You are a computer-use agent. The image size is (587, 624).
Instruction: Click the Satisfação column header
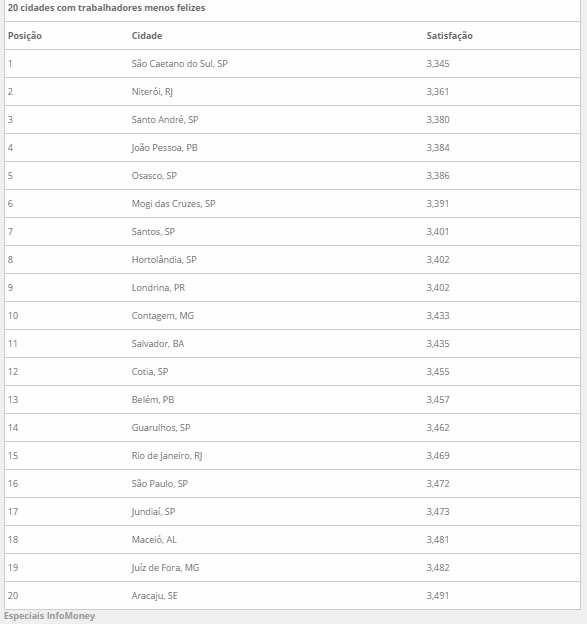click(449, 36)
